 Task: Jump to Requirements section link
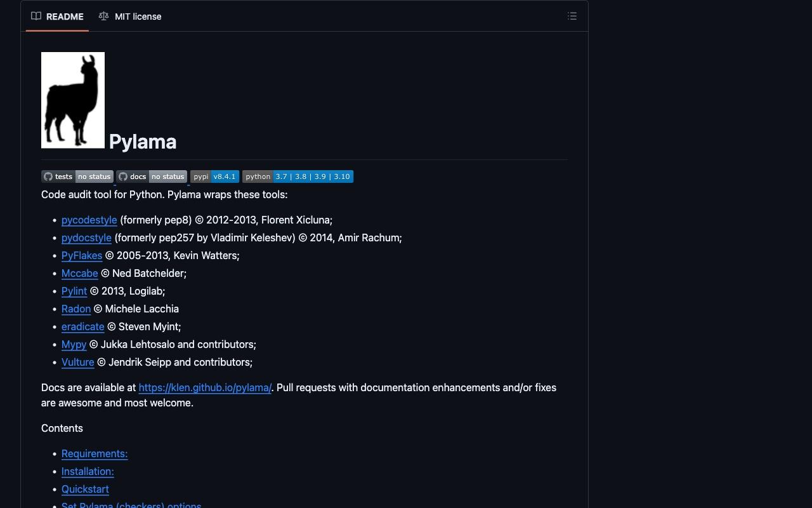(95, 453)
